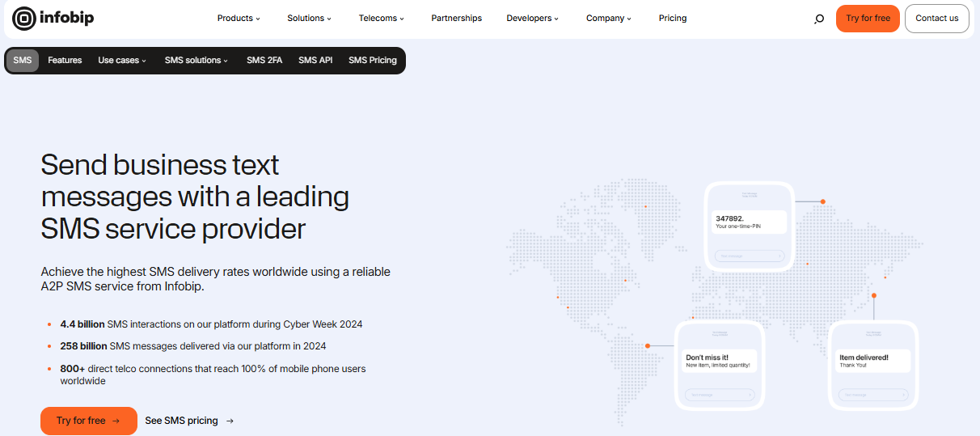
Task: Open the Pricing page
Action: [x=673, y=18]
